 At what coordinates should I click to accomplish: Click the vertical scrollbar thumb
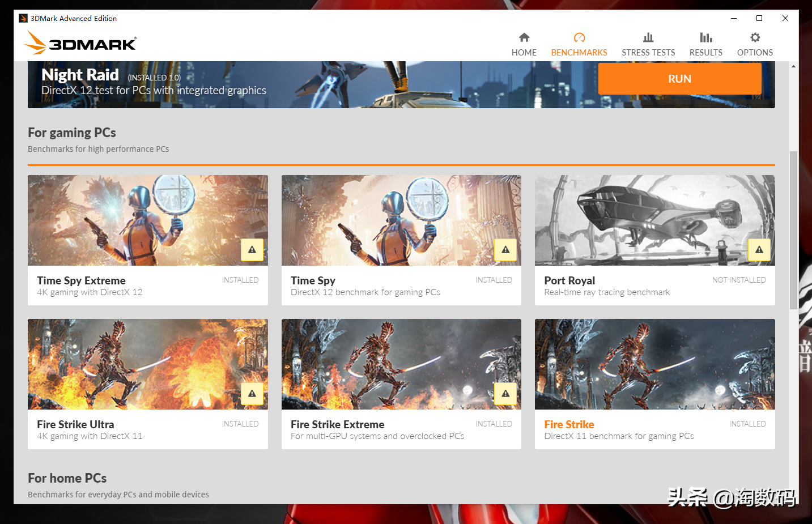pos(793,230)
